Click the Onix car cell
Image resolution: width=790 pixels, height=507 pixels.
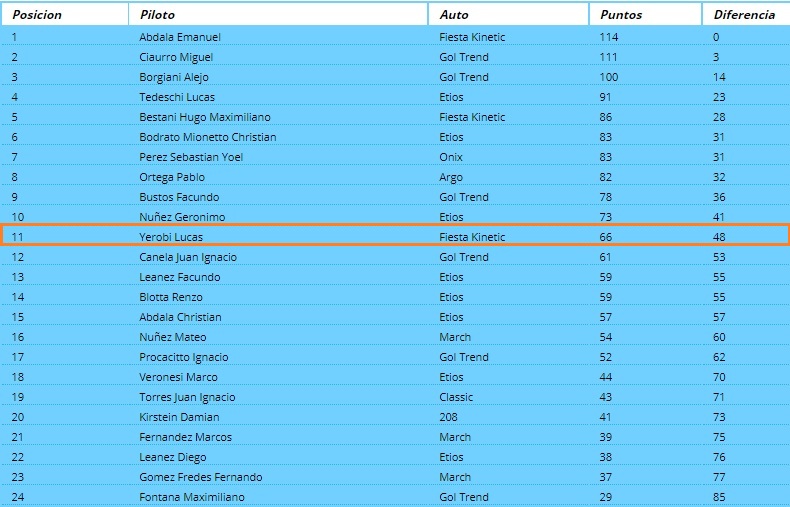point(450,157)
